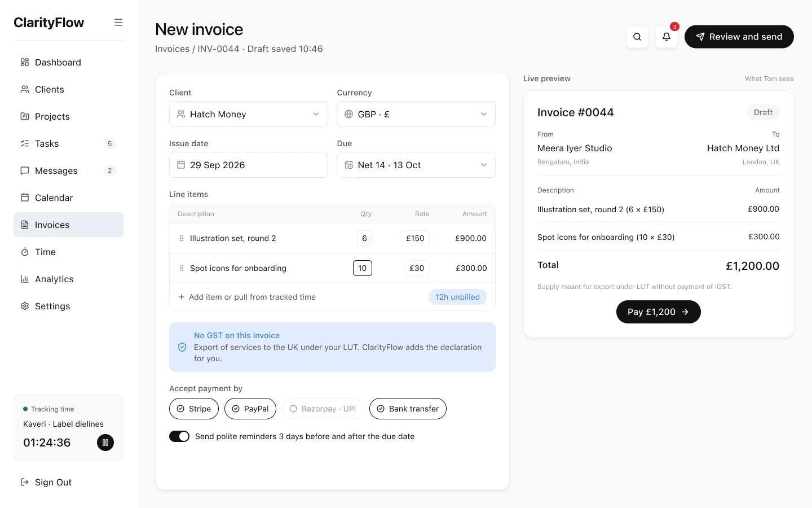Pause the running time tracker
This screenshot has width=812, height=508.
[x=105, y=443]
